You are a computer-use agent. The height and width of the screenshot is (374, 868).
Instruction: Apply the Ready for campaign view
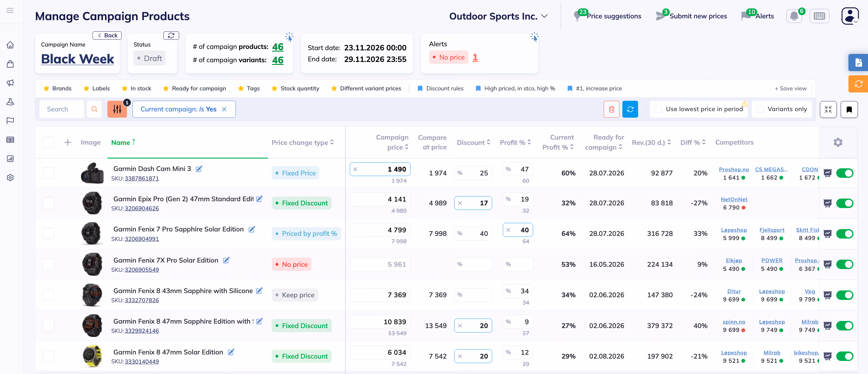tap(194, 88)
